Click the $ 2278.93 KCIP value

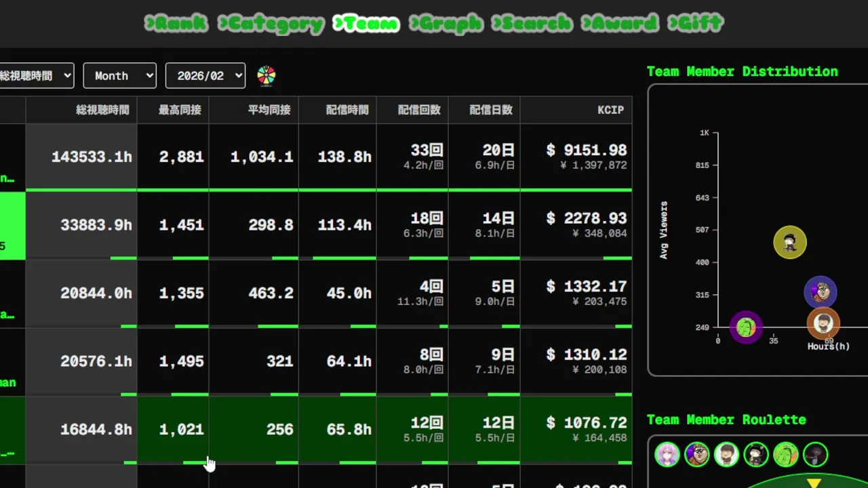[587, 218]
